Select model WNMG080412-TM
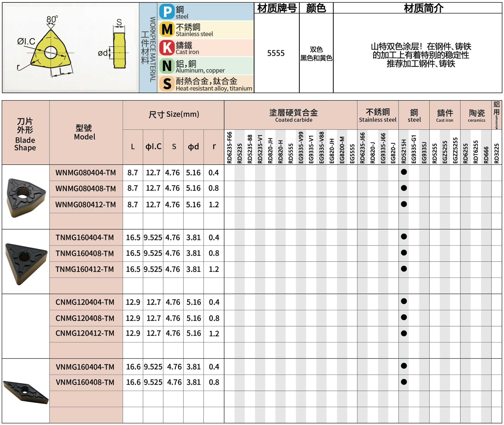This screenshot has width=504, height=425. [x=86, y=205]
